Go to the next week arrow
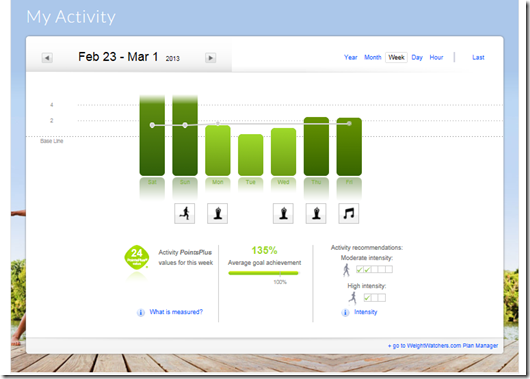 (210, 58)
